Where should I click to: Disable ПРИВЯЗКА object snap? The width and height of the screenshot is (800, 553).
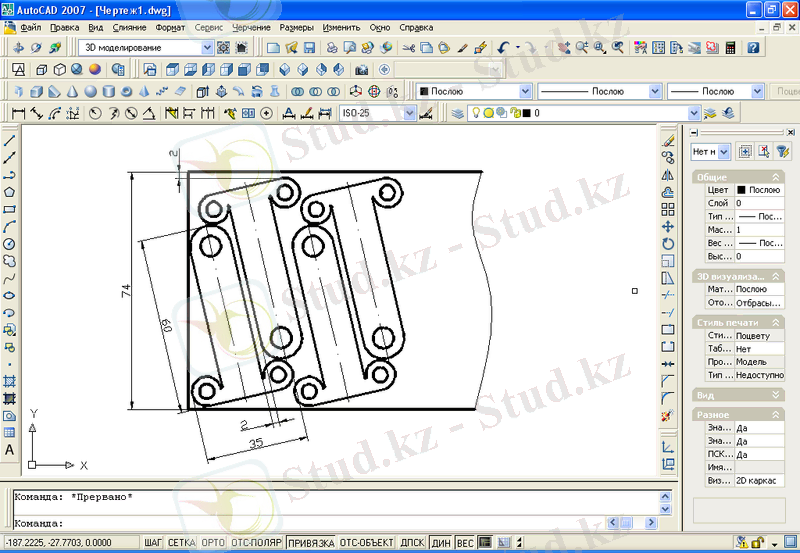[x=310, y=543]
